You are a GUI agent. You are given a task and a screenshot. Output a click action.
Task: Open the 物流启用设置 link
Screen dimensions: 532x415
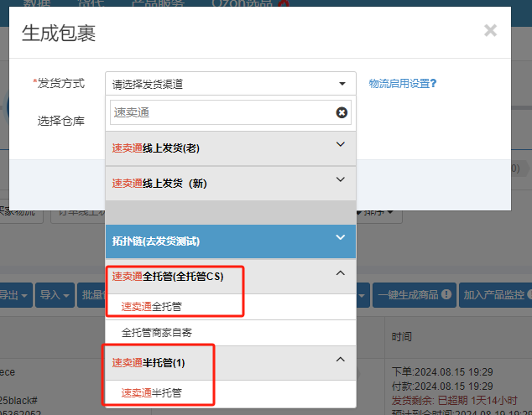[403, 83]
